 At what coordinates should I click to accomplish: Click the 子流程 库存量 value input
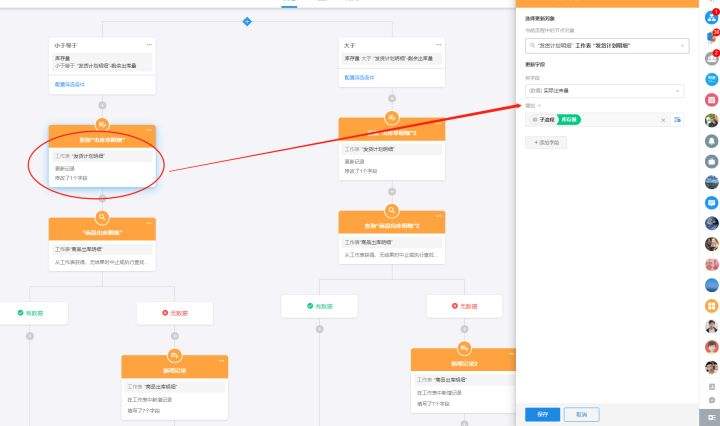click(598, 120)
